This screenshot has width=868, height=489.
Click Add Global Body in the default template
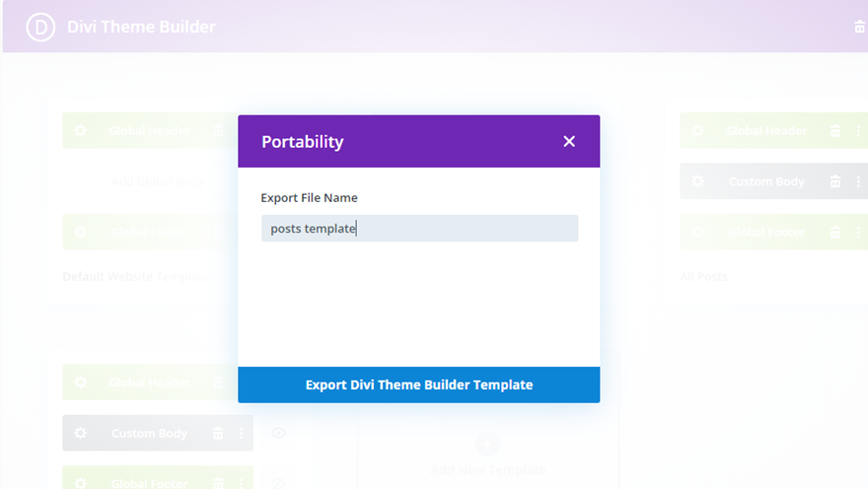click(x=158, y=181)
